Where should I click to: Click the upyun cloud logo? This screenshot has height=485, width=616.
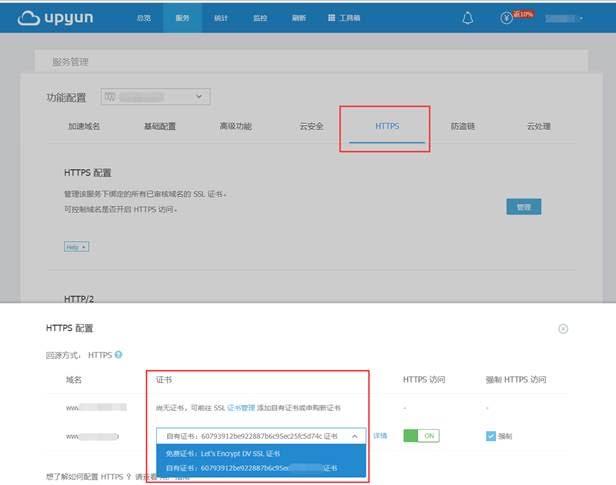click(55, 18)
